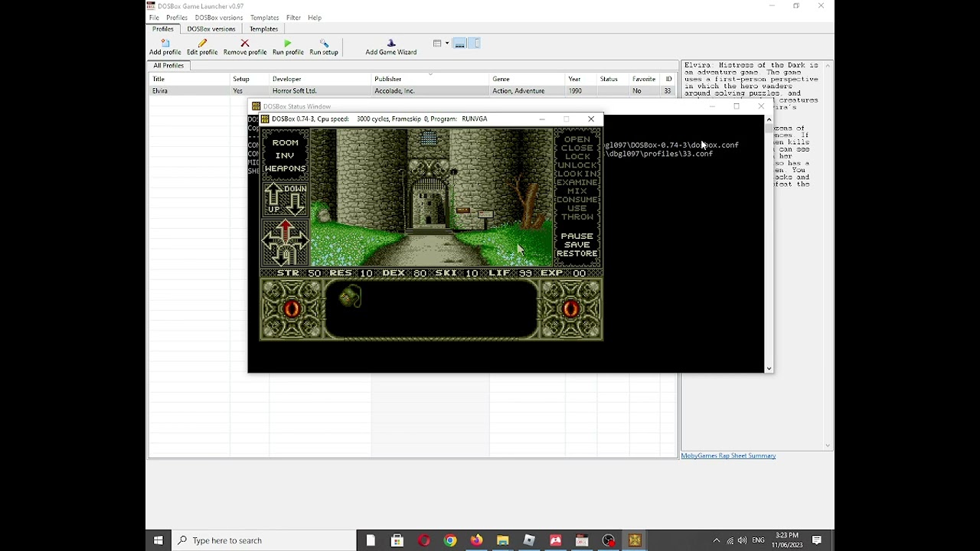Open the File menu

(x=154, y=18)
